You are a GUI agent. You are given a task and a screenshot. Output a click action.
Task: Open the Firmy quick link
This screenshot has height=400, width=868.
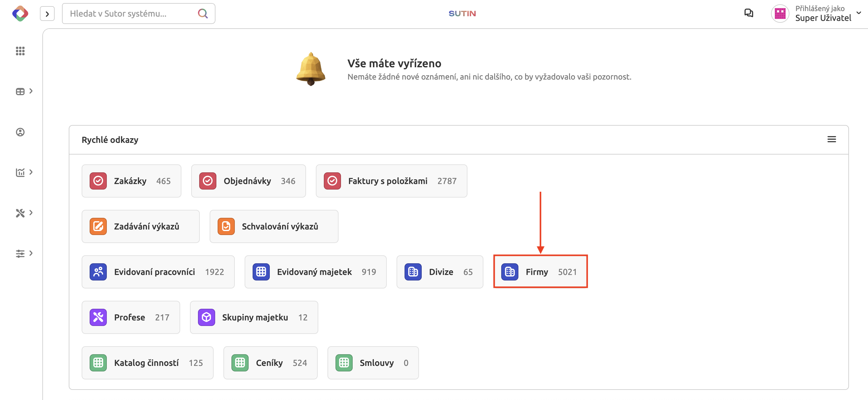coord(540,272)
